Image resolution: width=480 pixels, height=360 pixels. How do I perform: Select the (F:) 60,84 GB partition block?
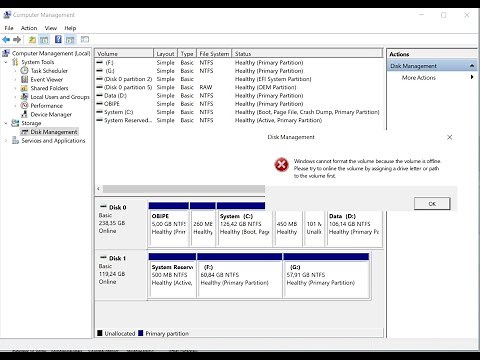click(240, 276)
